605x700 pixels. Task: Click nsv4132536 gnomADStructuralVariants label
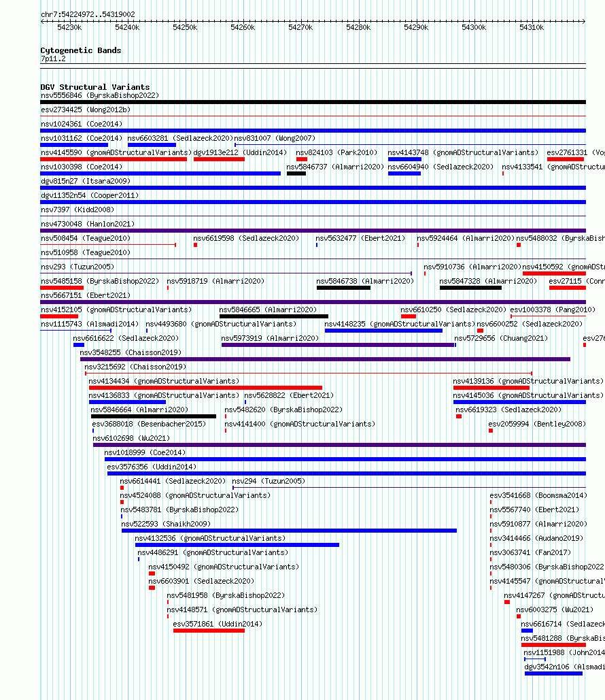[210, 538]
